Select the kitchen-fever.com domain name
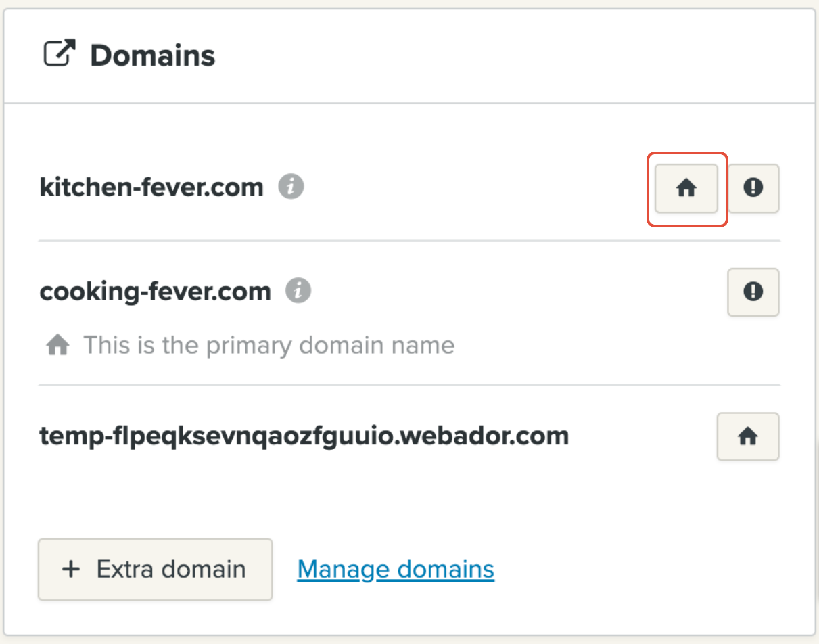The image size is (819, 644). (151, 187)
